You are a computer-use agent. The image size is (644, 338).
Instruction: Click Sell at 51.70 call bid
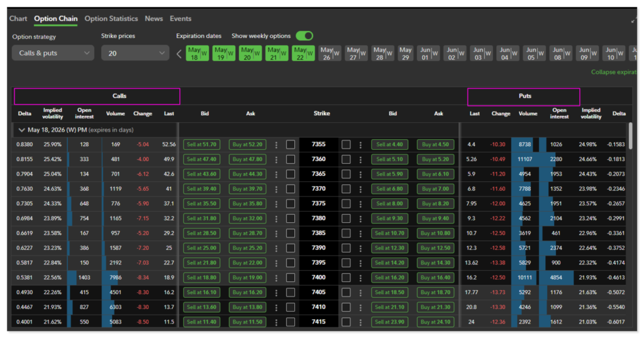point(201,144)
